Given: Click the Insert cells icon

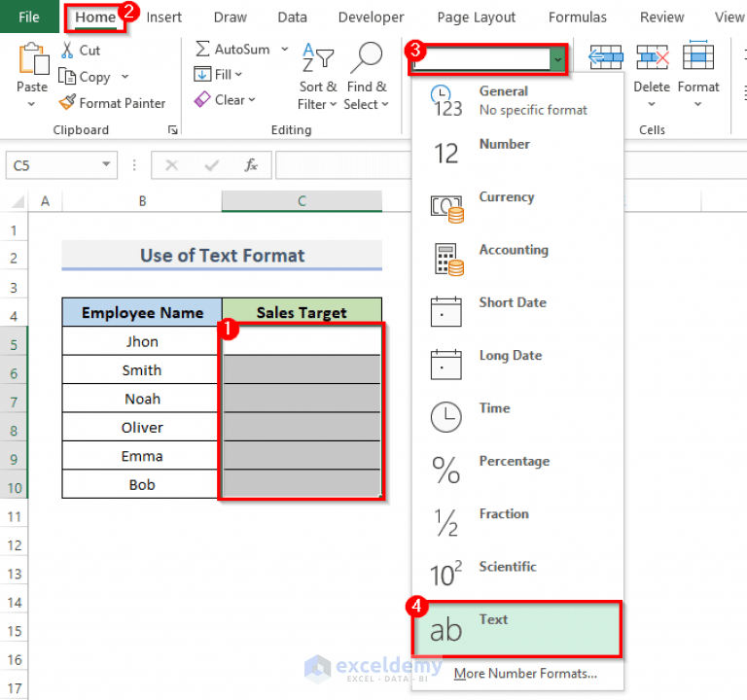Looking at the screenshot, I should point(606,57).
